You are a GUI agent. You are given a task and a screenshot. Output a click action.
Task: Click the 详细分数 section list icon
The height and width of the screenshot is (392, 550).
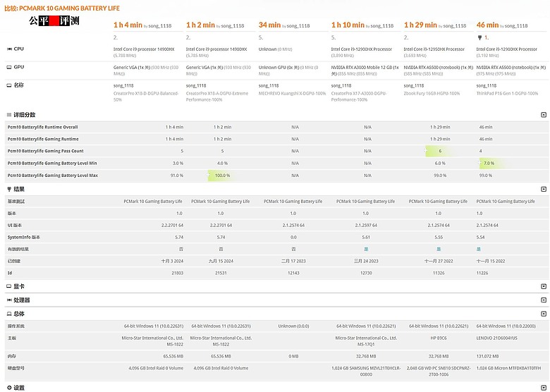coord(9,115)
